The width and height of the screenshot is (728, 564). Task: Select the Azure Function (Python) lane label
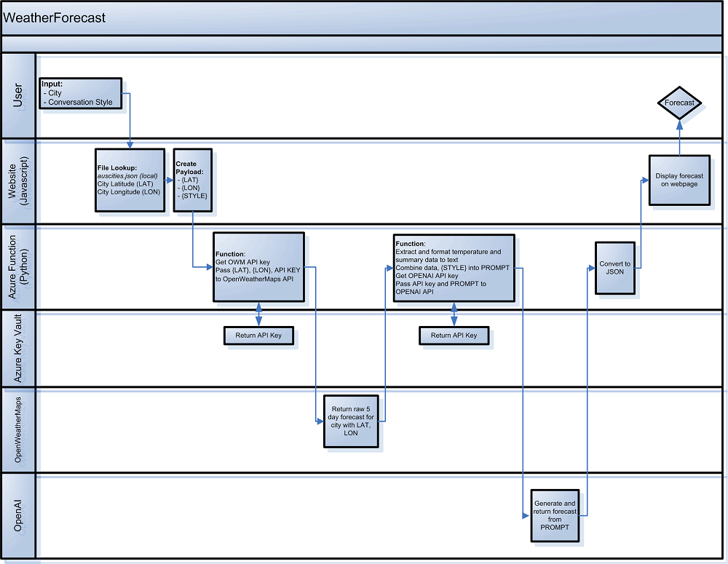pos(18,267)
